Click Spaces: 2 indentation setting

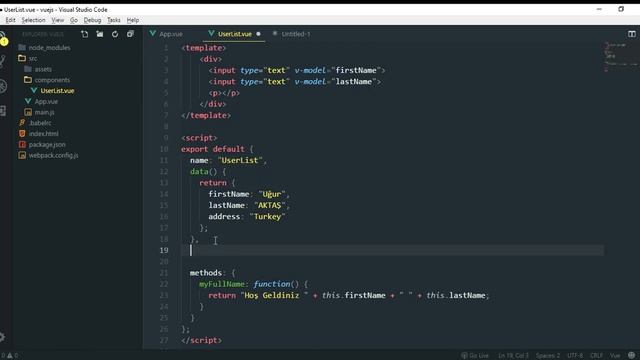coord(548,356)
